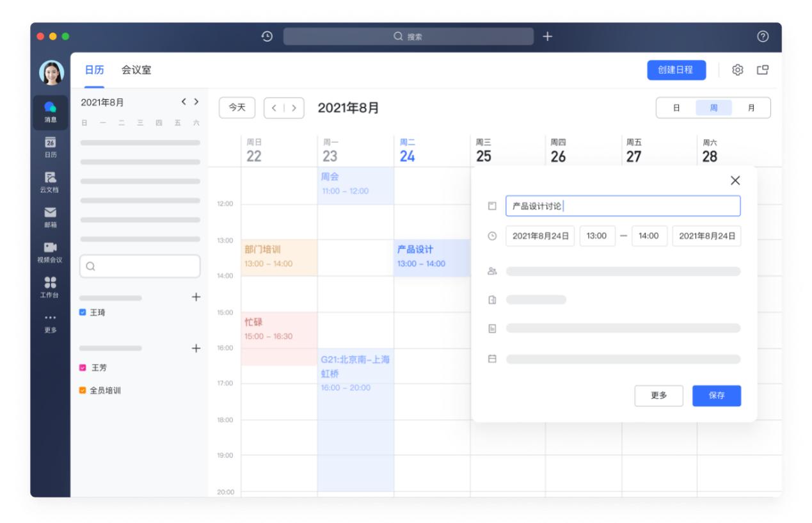Click the search box in calendar sidebar
812x523 pixels.
click(x=139, y=267)
